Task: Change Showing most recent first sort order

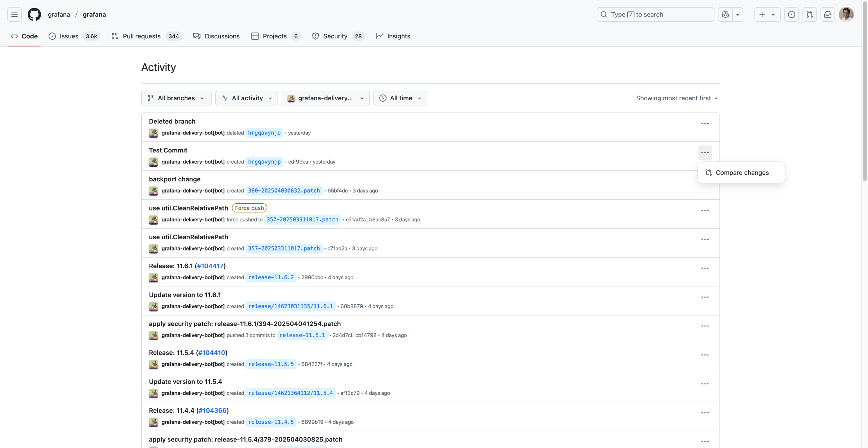Action: (x=677, y=98)
